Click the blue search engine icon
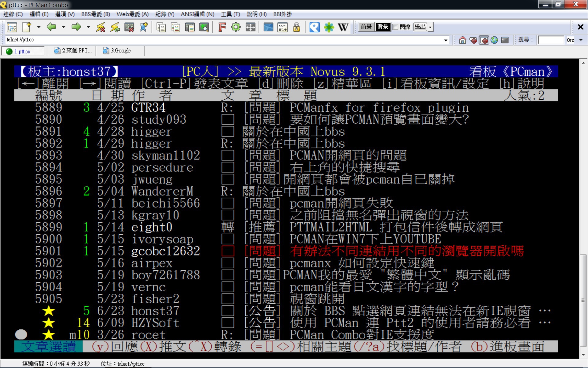This screenshot has width=588, height=368. coord(315,27)
